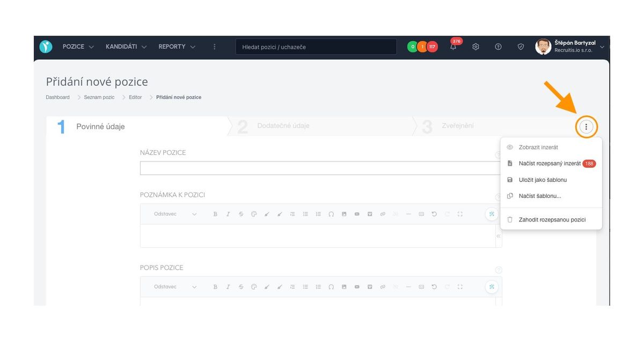Choose "Zahodit rozepsanou pozici" from menu
Screen dimensions: 644x362
click(552, 220)
